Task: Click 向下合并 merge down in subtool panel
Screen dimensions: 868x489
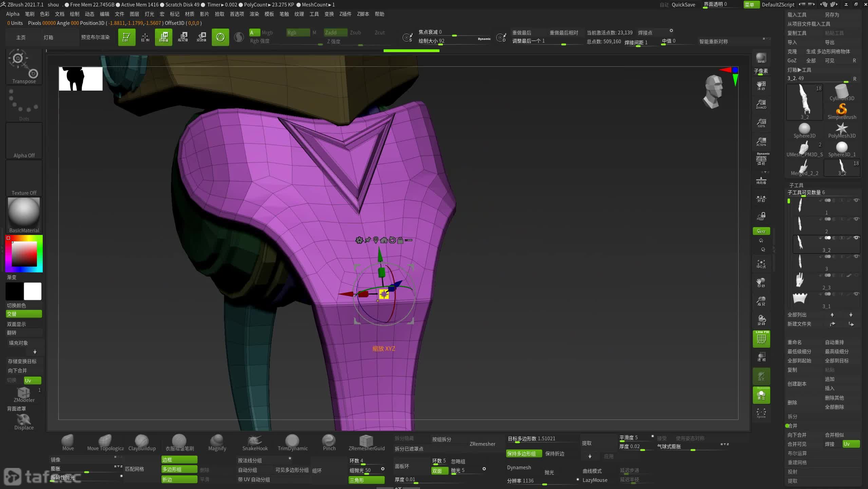Action: [x=797, y=435]
